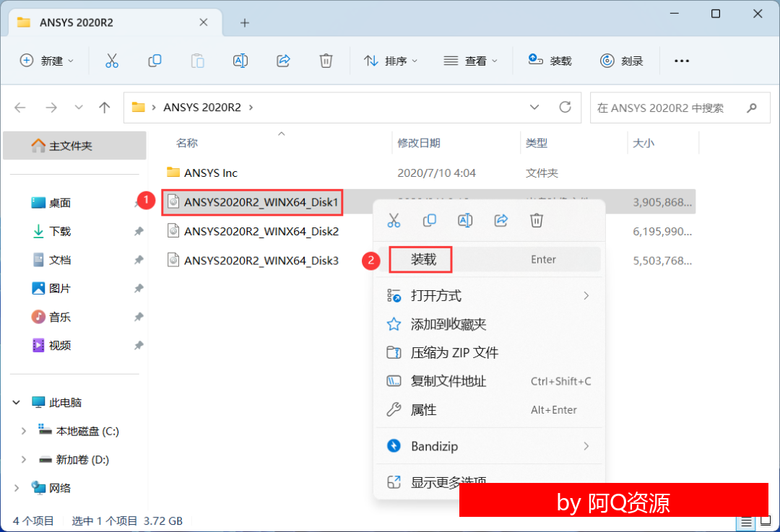Click the search box for ANSYS 2020R2
Screen dimensions: 780x532
click(x=680, y=108)
